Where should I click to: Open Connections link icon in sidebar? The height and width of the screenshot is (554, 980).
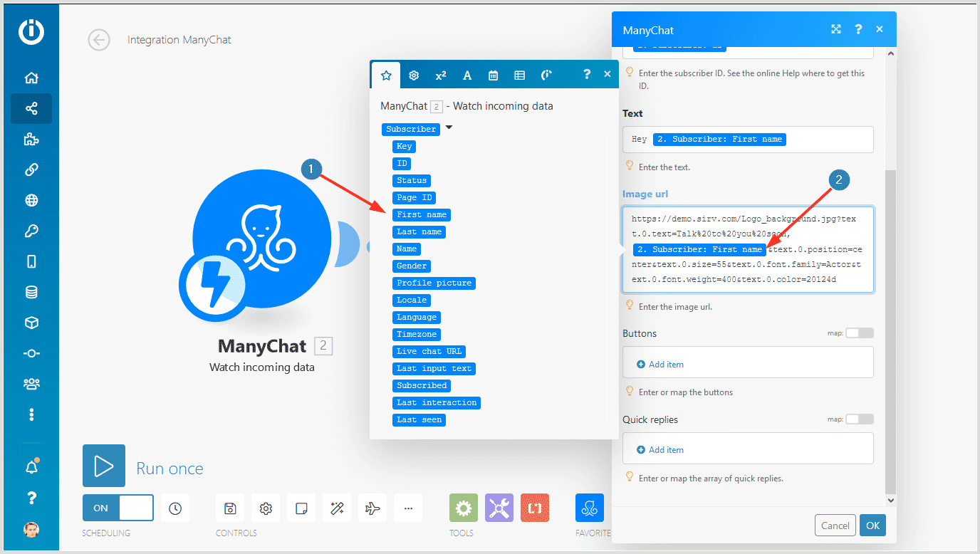[x=31, y=169]
